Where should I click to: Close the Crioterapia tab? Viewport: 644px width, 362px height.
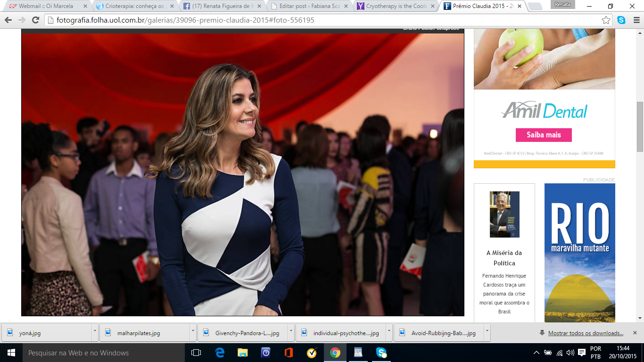[x=171, y=7]
